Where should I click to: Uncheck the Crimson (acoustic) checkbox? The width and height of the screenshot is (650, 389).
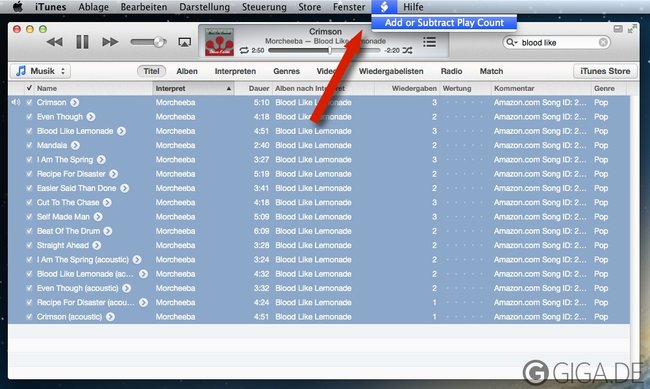click(29, 317)
